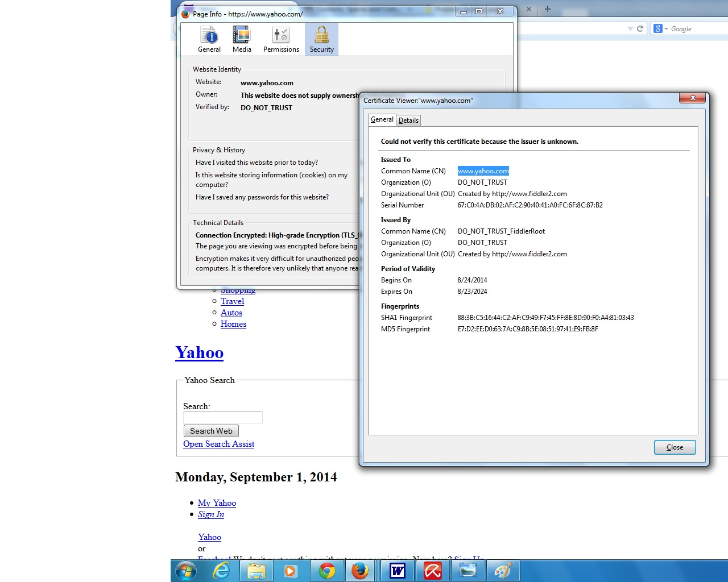Open the My Yahoo link

(x=217, y=503)
